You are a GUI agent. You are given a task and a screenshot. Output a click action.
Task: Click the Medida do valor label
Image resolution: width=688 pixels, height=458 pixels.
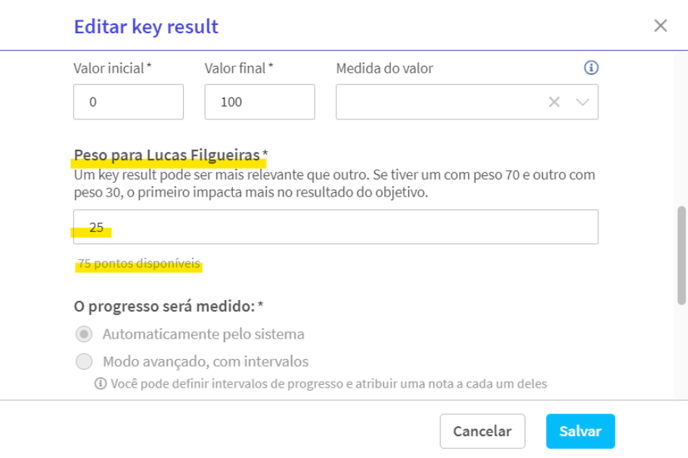coord(384,68)
